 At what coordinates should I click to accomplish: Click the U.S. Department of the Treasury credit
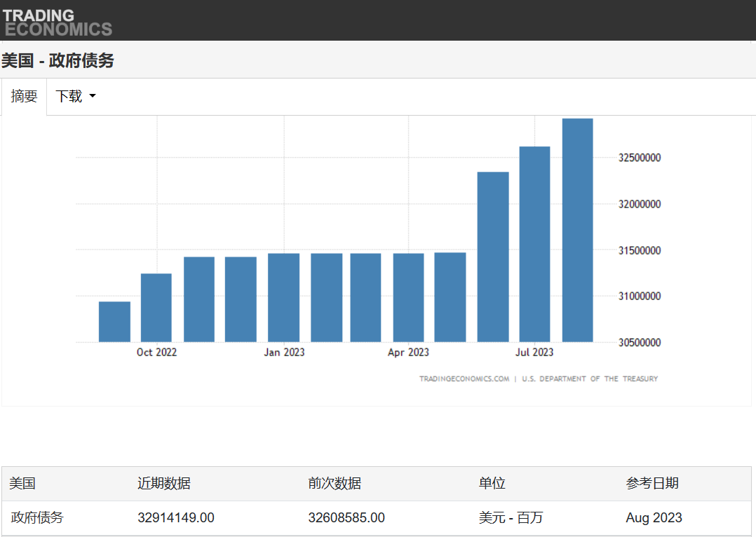[x=590, y=379]
